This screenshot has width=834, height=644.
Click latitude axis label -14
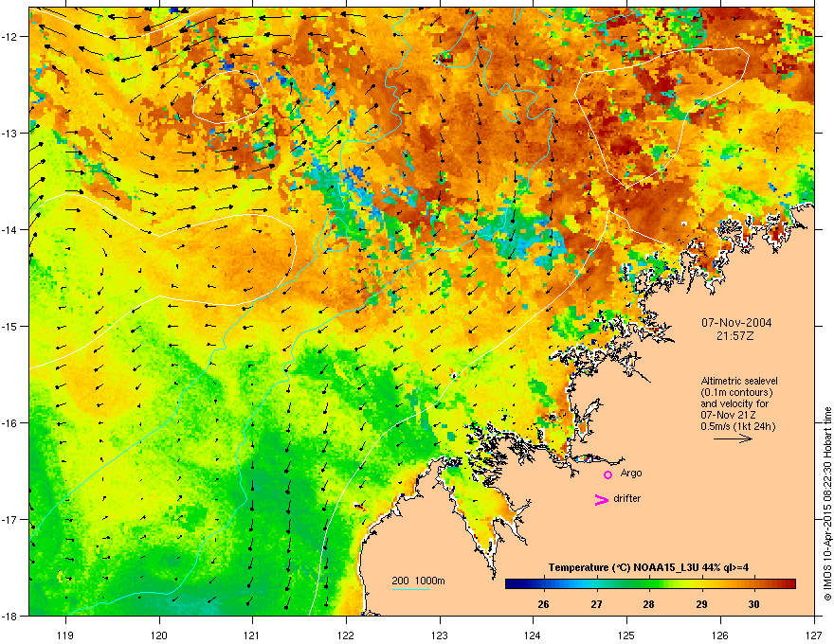click(x=9, y=229)
